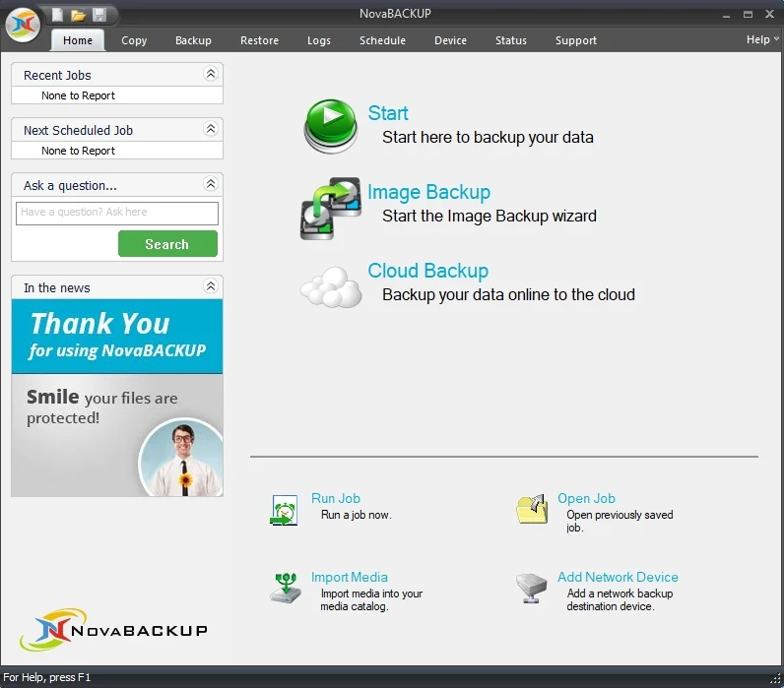This screenshot has height=688, width=784.
Task: Switch to the Schedule tab
Action: click(x=382, y=40)
